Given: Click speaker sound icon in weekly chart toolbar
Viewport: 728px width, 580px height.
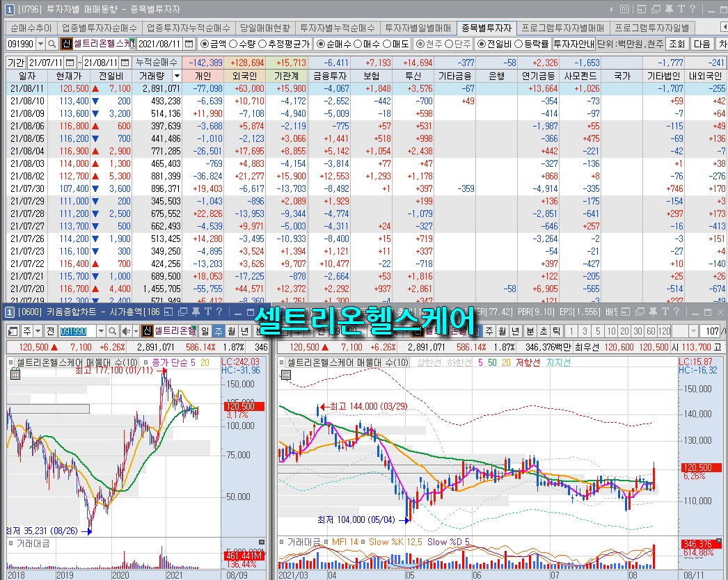Looking at the screenshot, I should pyautogui.click(x=125, y=331).
